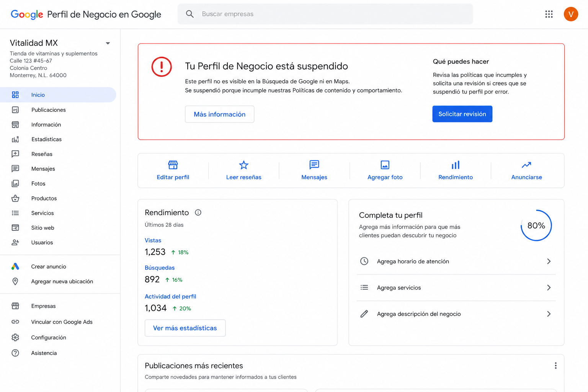Click the Reseñas sidebar icon
The width and height of the screenshot is (588, 392).
pos(15,154)
